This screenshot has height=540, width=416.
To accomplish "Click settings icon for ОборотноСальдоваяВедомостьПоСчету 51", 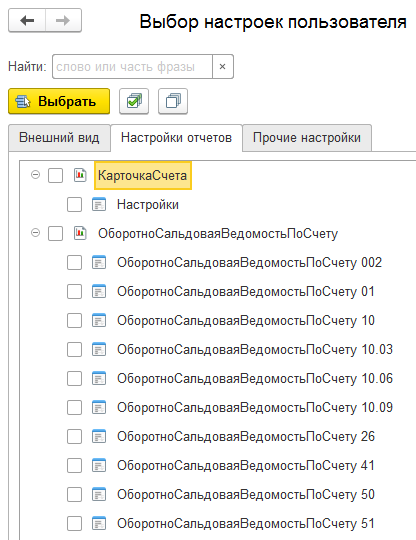I will [x=99, y=523].
